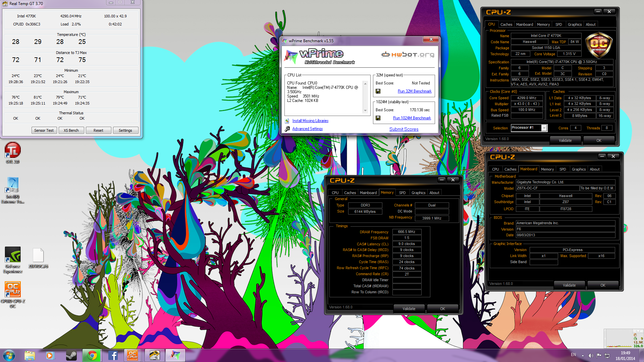Open Memory tab in top CPU-Z window
The image size is (644, 362).
pos(543,24)
